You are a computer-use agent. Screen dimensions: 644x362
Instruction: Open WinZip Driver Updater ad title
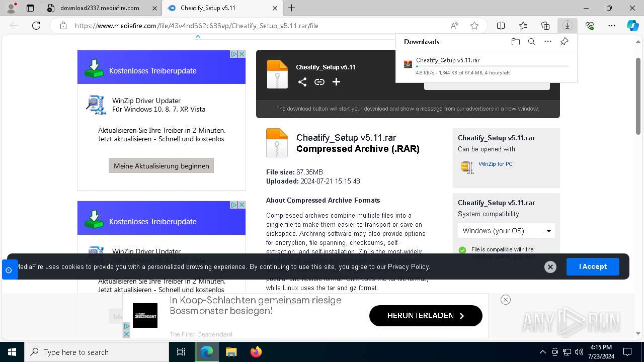(x=146, y=101)
